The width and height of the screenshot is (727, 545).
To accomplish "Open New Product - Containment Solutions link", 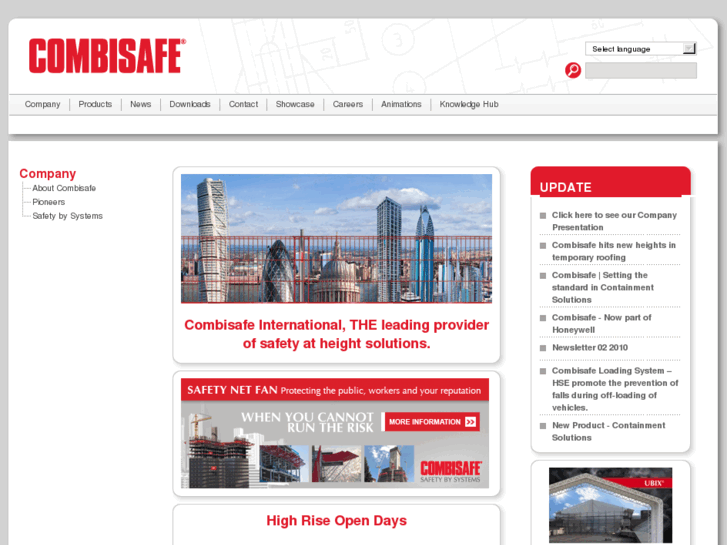I will point(608,431).
